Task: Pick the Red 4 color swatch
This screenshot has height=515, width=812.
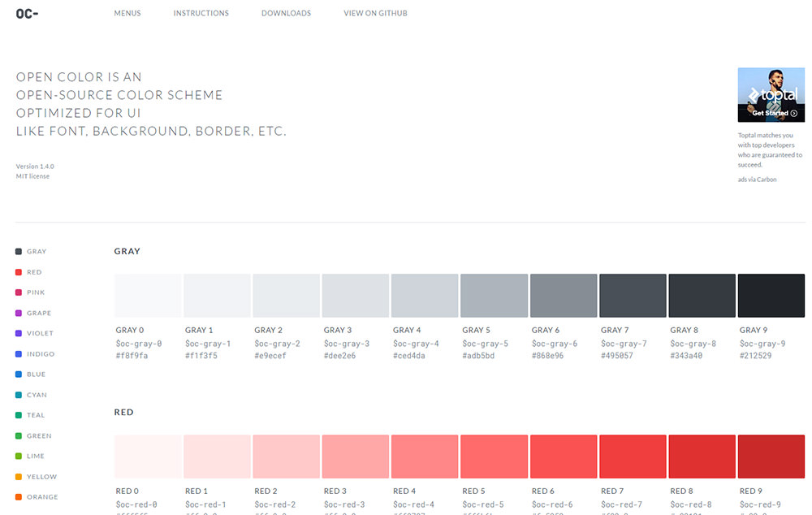Action: point(425,457)
